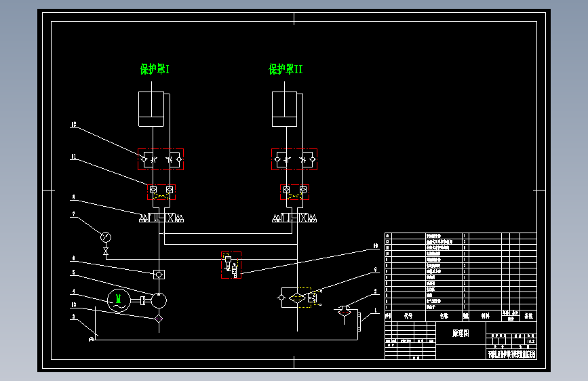588x381 pixels.
Task: Click the 名称 header cell in parts table
Action: pos(444,316)
